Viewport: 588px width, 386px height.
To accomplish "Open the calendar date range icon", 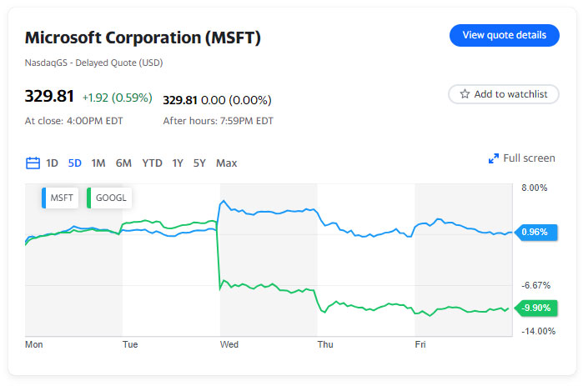I will click(x=33, y=163).
